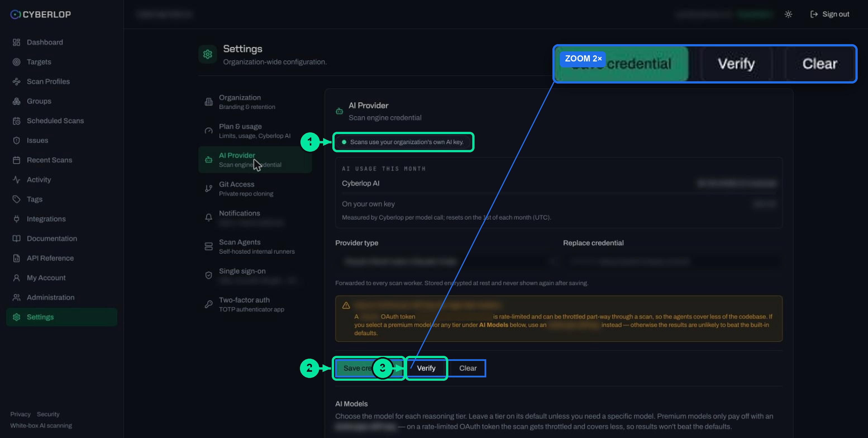Click the Verify button
Viewport: 868px width, 438px height.
click(426, 368)
